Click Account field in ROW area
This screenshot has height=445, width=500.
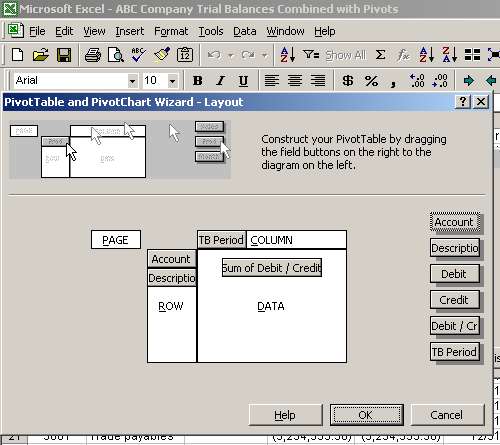pos(172,259)
